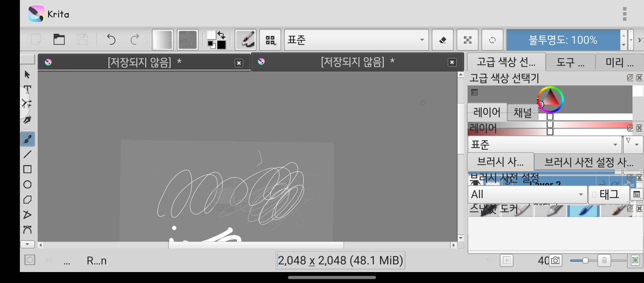Select the freehand brush tool
Viewport: 644px width, 283px height.
tap(27, 139)
